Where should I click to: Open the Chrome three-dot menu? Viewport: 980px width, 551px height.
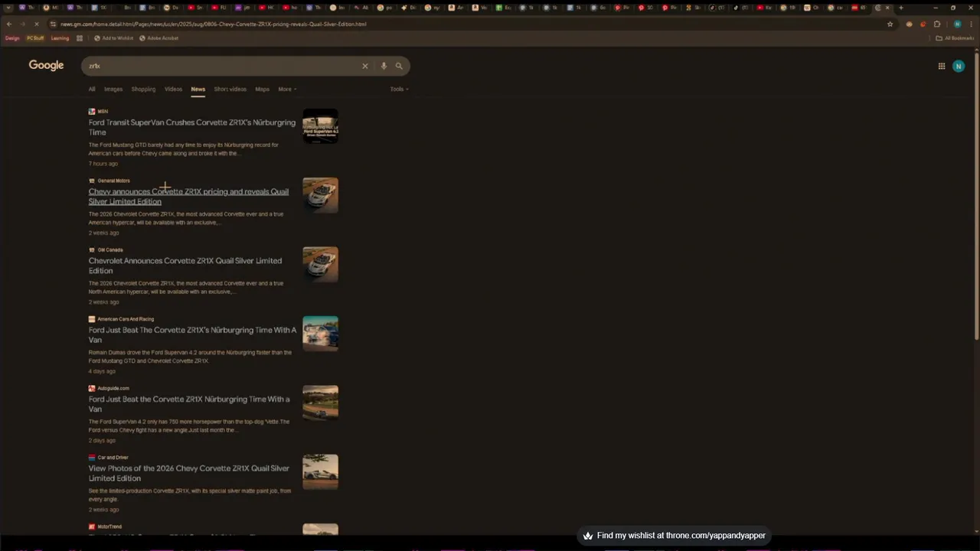972,24
